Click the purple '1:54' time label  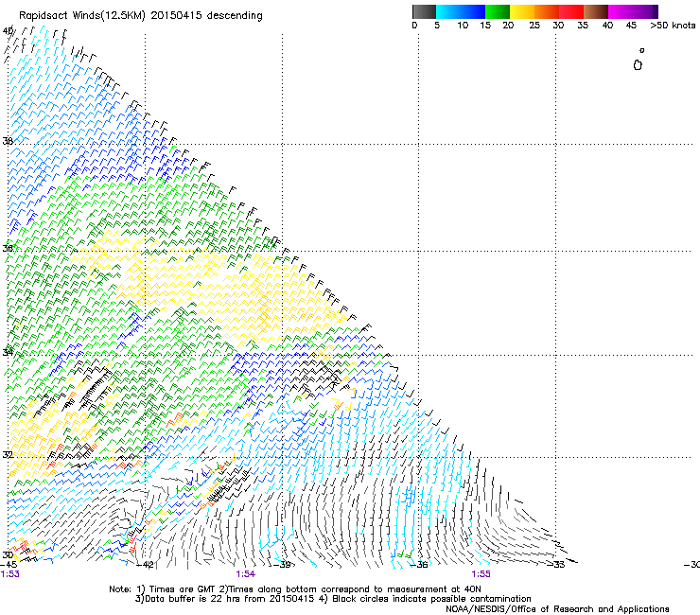(x=246, y=574)
